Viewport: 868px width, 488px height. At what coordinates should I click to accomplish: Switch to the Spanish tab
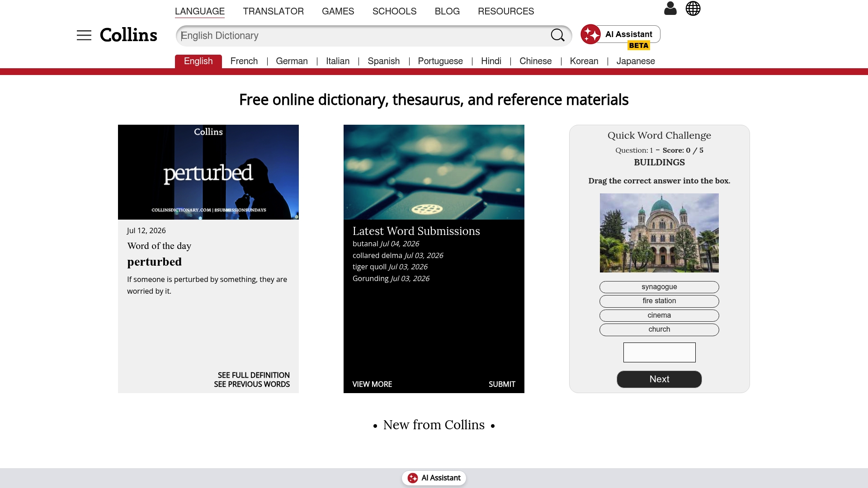point(383,61)
